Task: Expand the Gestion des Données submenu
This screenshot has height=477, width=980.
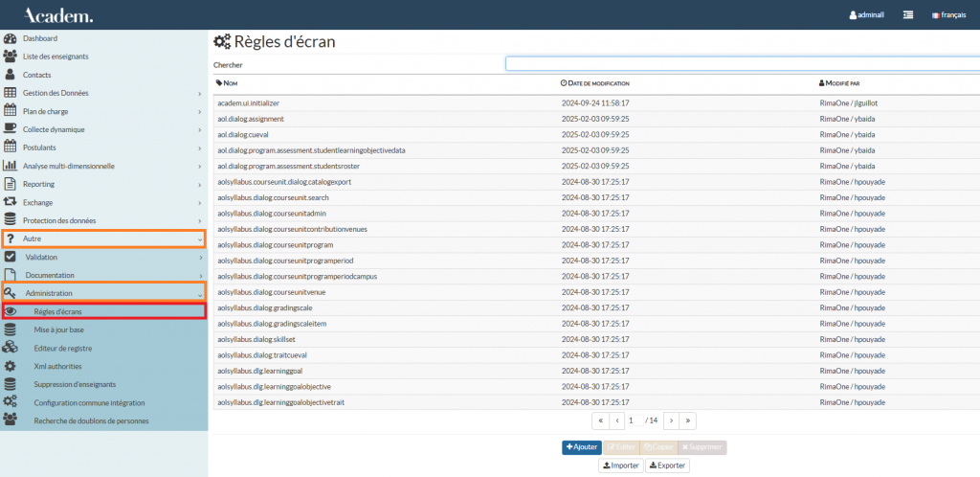Action: click(x=103, y=93)
